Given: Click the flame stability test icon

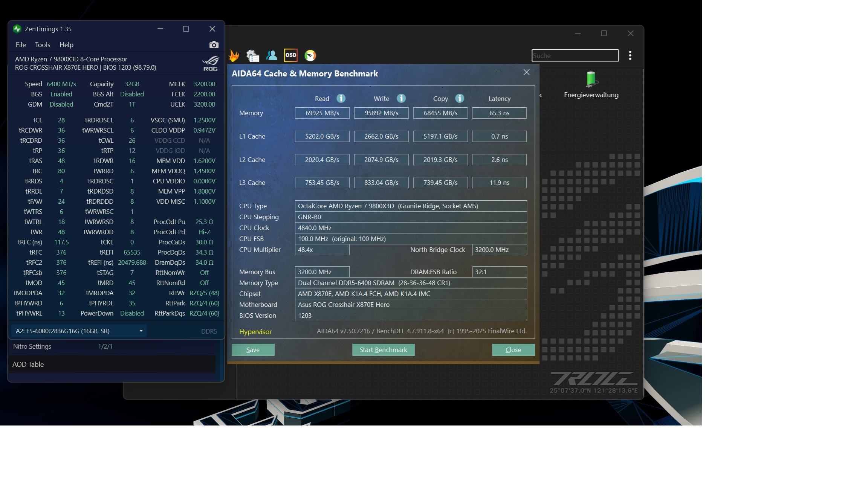Looking at the screenshot, I should tap(234, 56).
